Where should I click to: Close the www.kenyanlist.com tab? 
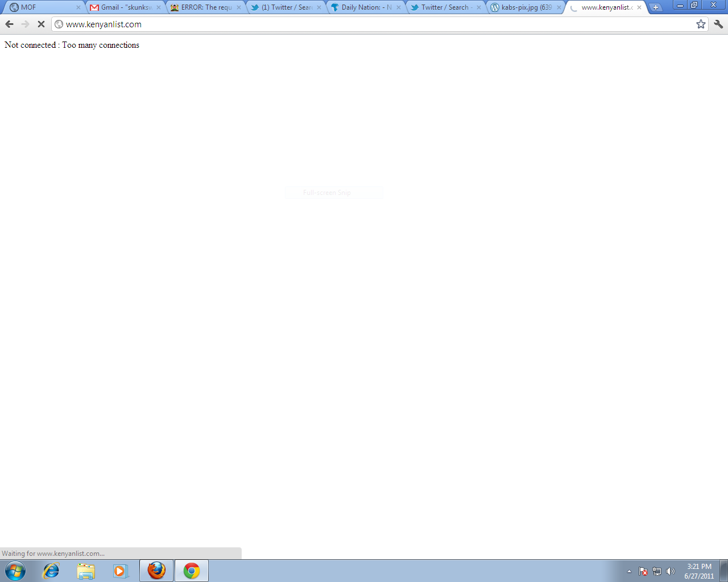639,7
